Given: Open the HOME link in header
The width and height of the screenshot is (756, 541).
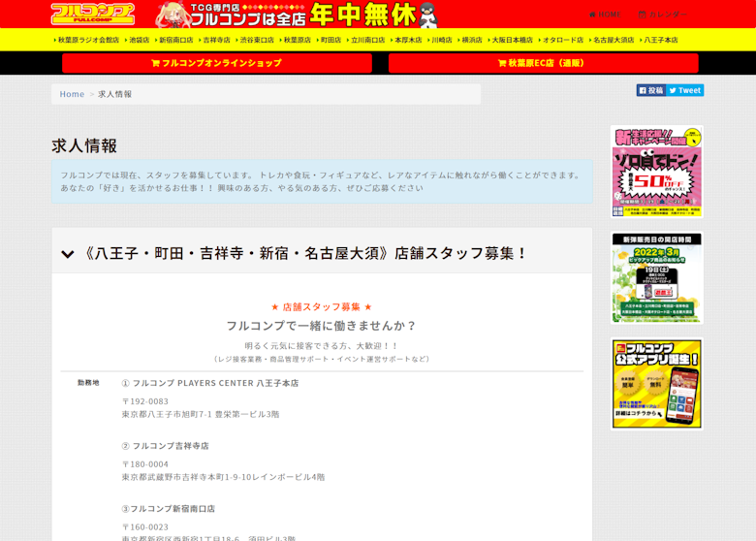Looking at the screenshot, I should pyautogui.click(x=605, y=15).
